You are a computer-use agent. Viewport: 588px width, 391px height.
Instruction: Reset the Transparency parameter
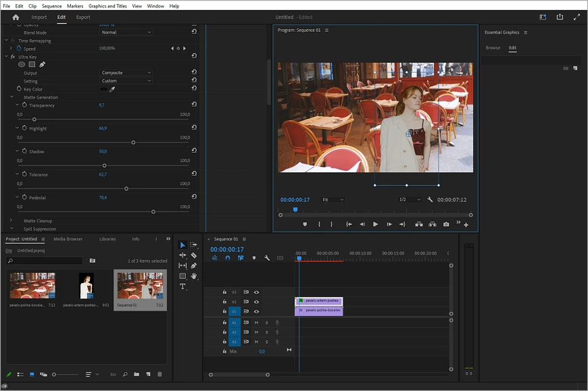pos(194,104)
